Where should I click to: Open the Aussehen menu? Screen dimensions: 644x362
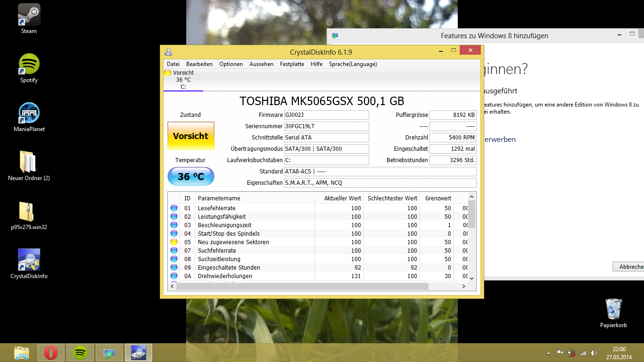(262, 64)
